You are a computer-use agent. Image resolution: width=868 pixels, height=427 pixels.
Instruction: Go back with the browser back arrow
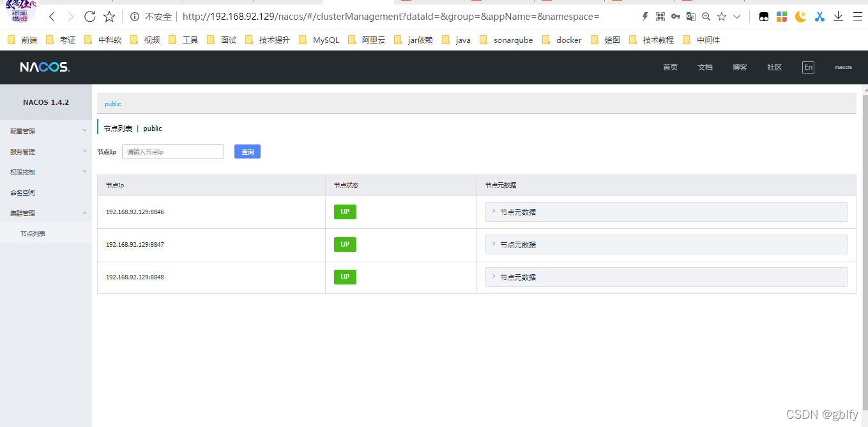coord(52,17)
